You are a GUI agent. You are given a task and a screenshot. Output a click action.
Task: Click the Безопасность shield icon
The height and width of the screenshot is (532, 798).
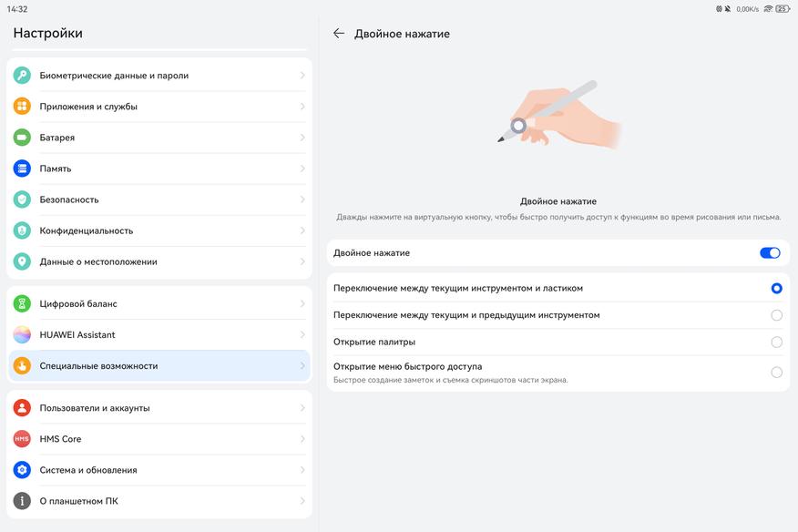pyautogui.click(x=22, y=199)
